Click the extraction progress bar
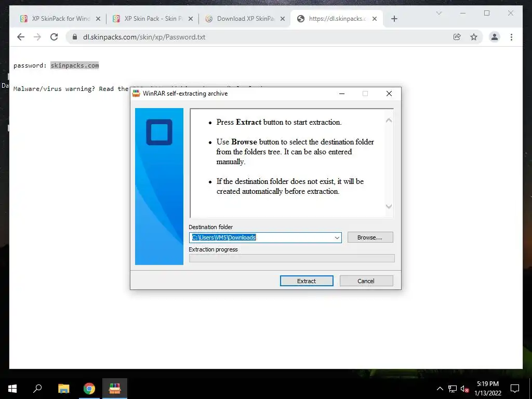This screenshot has width=532, height=399. tap(292, 258)
